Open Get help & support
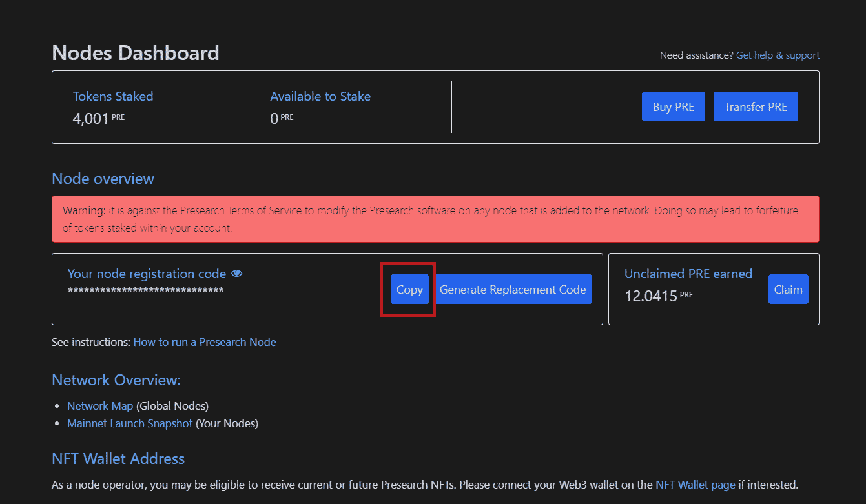Screen dimensions: 866x504 point(778,55)
